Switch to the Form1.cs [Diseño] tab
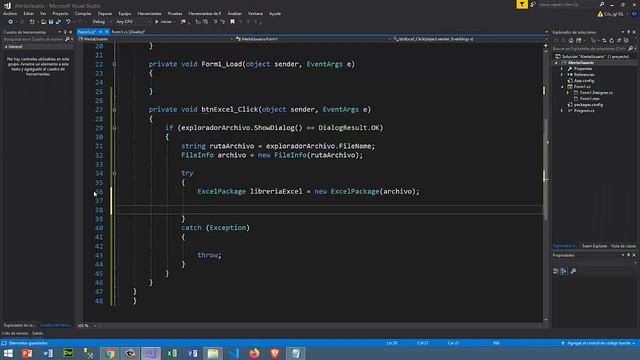This screenshot has width=640, height=360. [128, 32]
